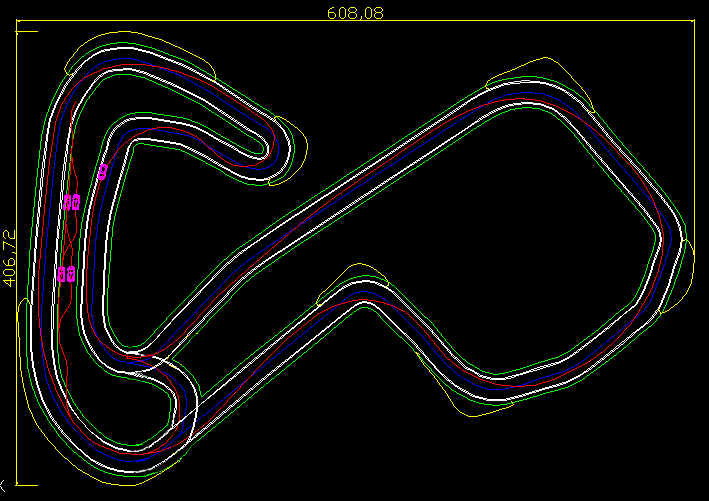Click right end of horizontal dimension line

click(694, 22)
